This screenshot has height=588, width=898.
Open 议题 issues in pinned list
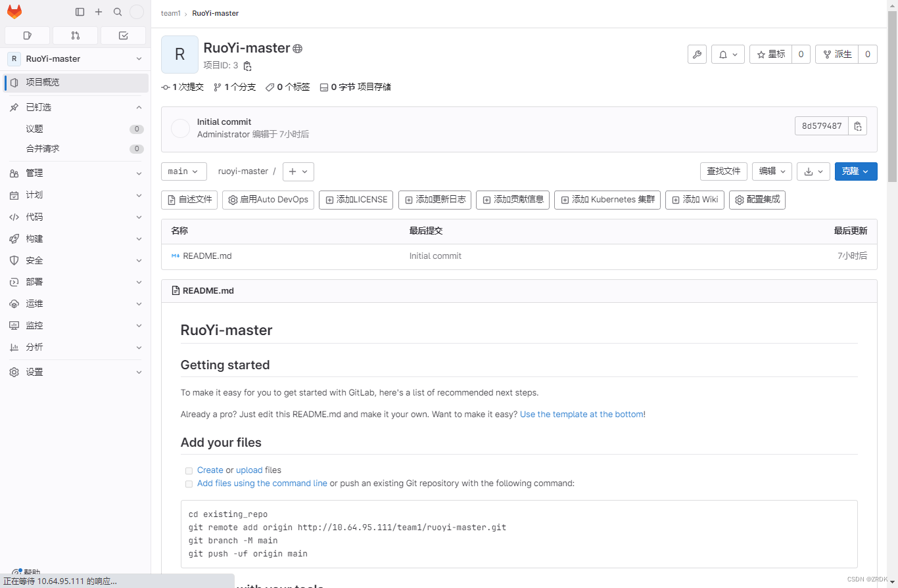76,129
